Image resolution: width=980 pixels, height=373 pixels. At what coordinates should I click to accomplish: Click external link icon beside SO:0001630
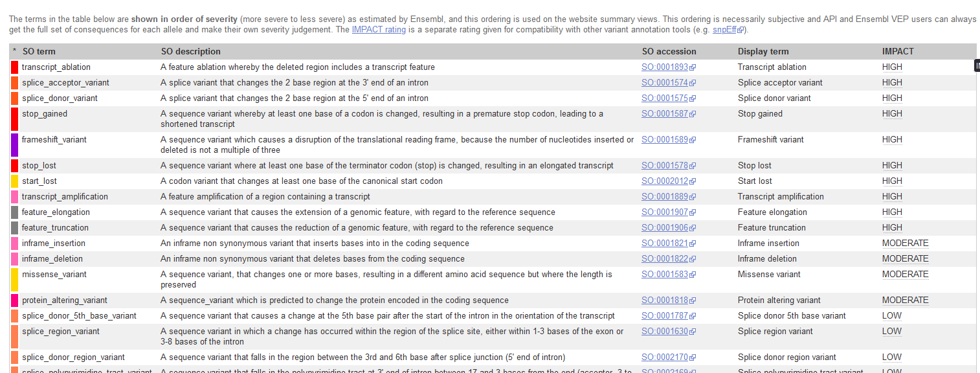pos(693,332)
